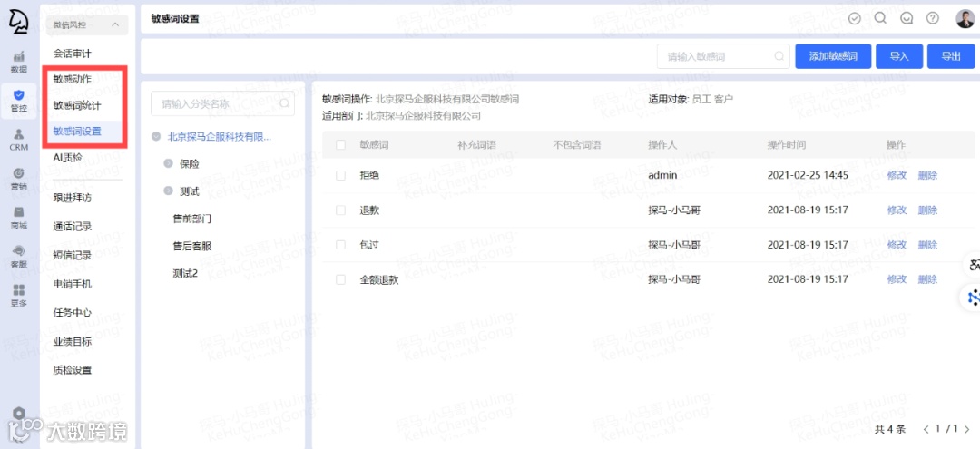
Task: Click the search icon in 请输入敏感词 box
Action: pos(779,56)
